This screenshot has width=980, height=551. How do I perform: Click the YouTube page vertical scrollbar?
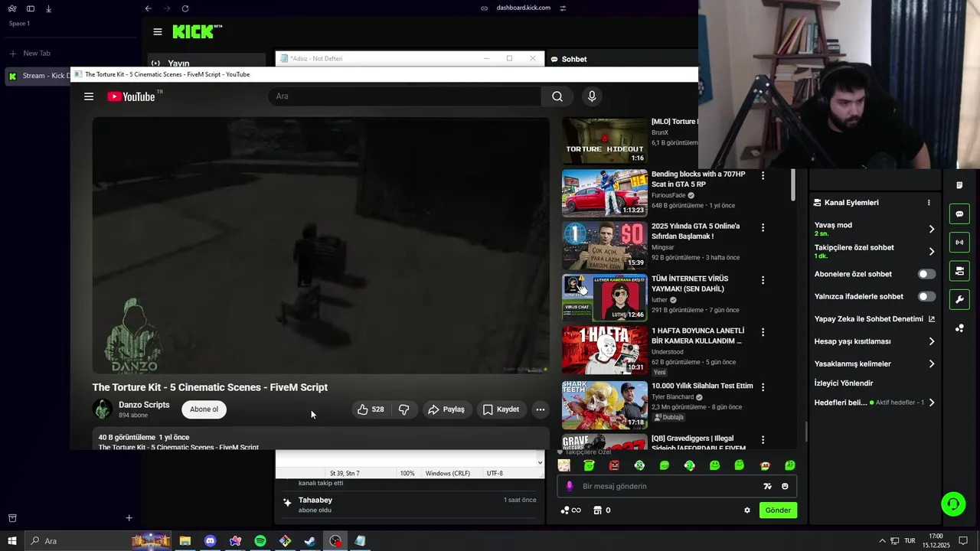click(793, 185)
